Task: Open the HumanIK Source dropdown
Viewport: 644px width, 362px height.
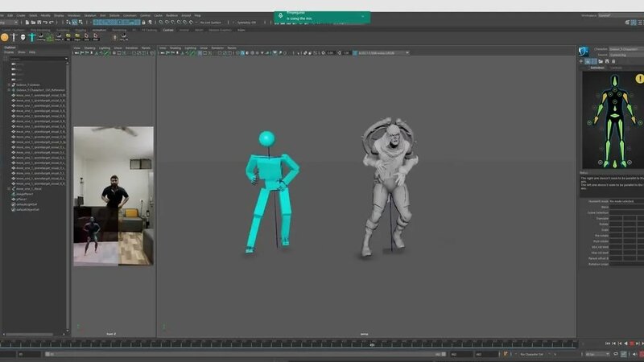Action: pos(626,55)
